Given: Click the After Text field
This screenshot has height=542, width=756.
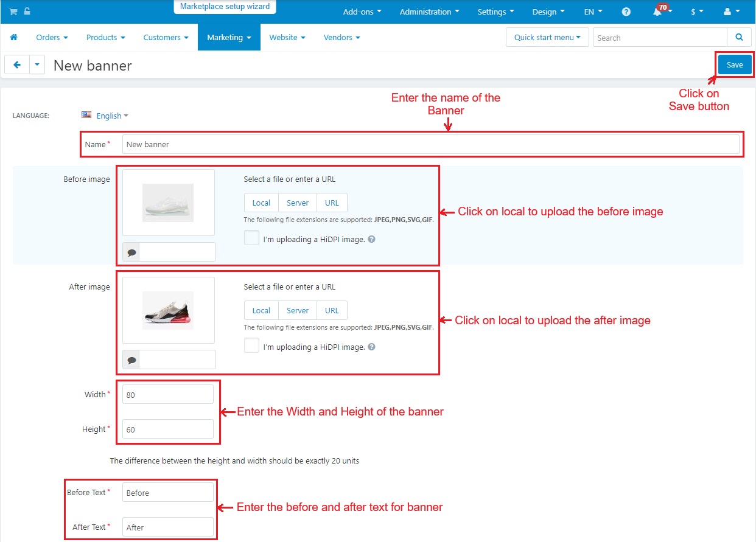Looking at the screenshot, I should pos(168,527).
